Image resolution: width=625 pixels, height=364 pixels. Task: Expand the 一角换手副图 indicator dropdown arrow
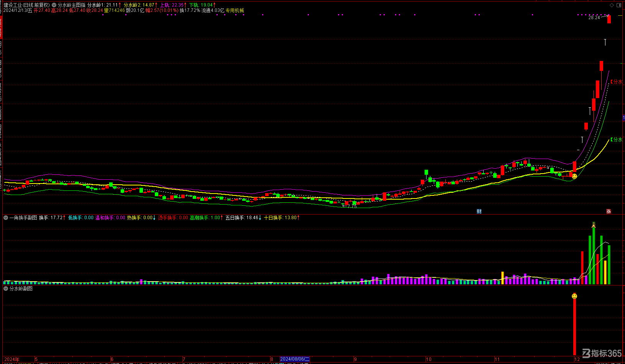click(x=6, y=218)
